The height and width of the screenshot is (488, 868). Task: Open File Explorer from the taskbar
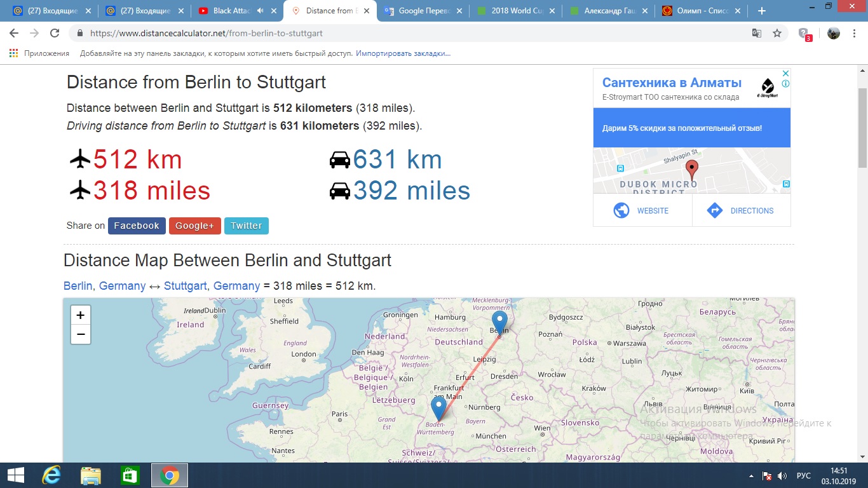tap(91, 475)
